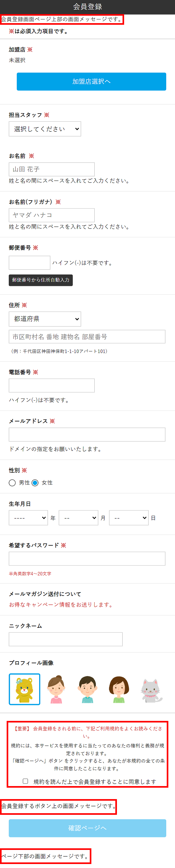Click the お名前 input field
Viewport: 175px width, 868px height.
click(x=52, y=169)
